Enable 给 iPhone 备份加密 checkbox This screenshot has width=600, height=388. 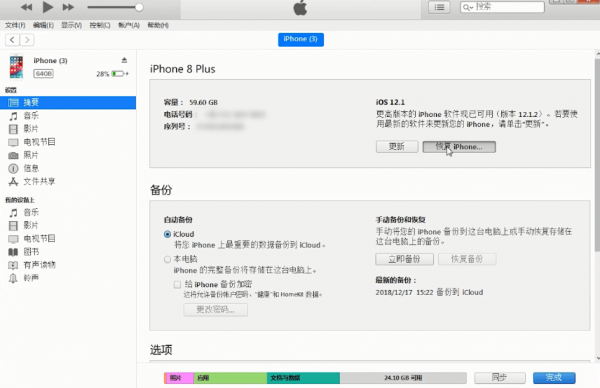[x=177, y=284]
